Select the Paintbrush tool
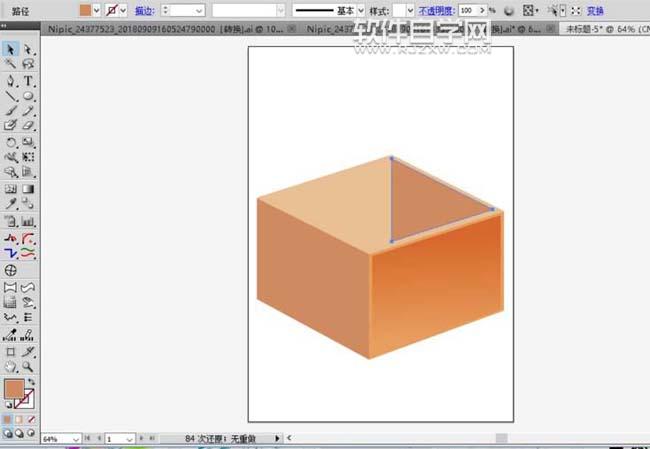 pyautogui.click(x=10, y=110)
